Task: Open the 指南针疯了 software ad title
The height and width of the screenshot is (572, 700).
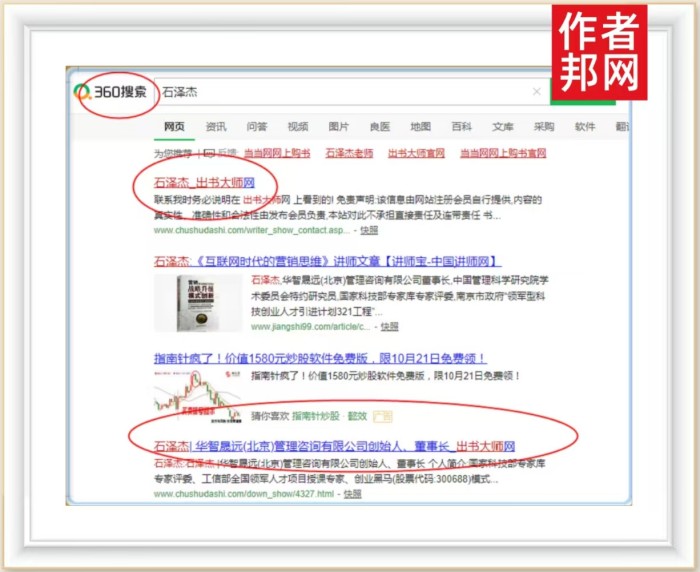Action: 320,357
